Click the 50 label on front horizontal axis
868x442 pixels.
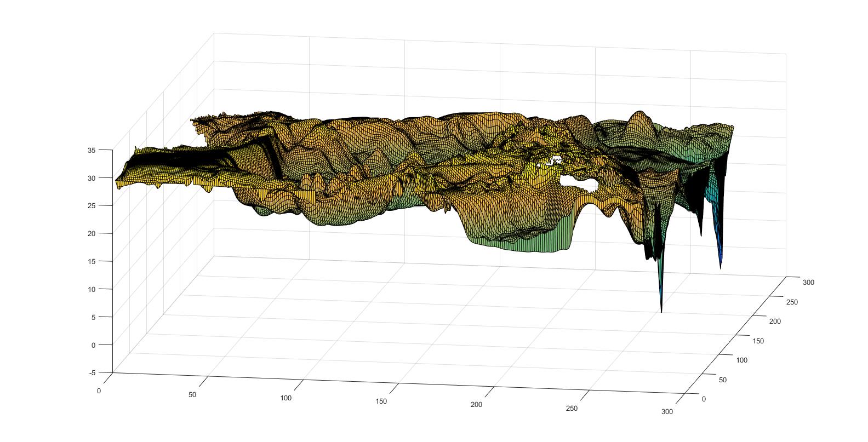coord(192,394)
